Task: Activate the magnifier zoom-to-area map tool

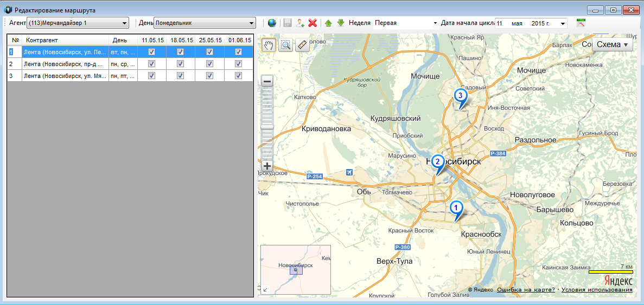Action: coord(285,45)
